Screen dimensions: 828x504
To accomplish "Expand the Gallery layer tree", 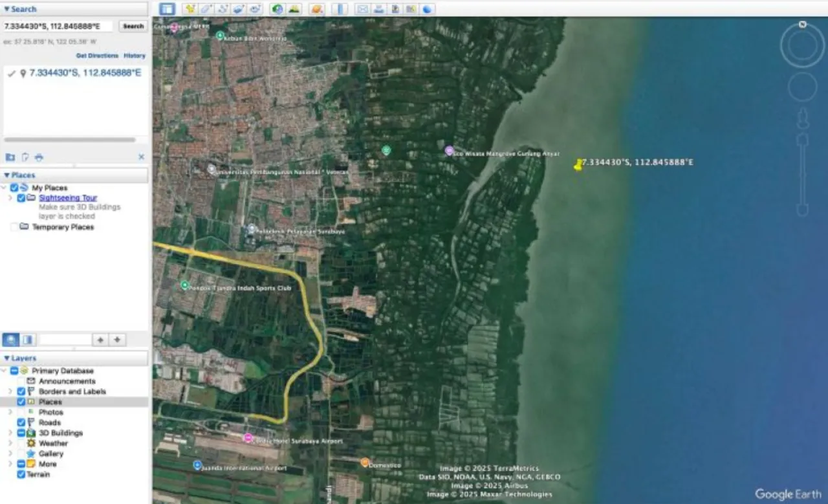I will tap(10, 454).
